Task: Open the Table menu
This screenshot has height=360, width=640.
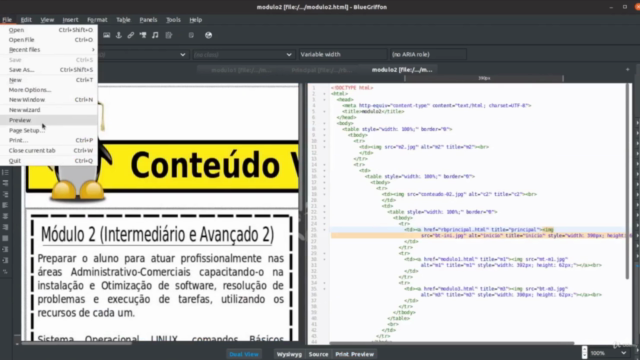Action: [x=123, y=20]
